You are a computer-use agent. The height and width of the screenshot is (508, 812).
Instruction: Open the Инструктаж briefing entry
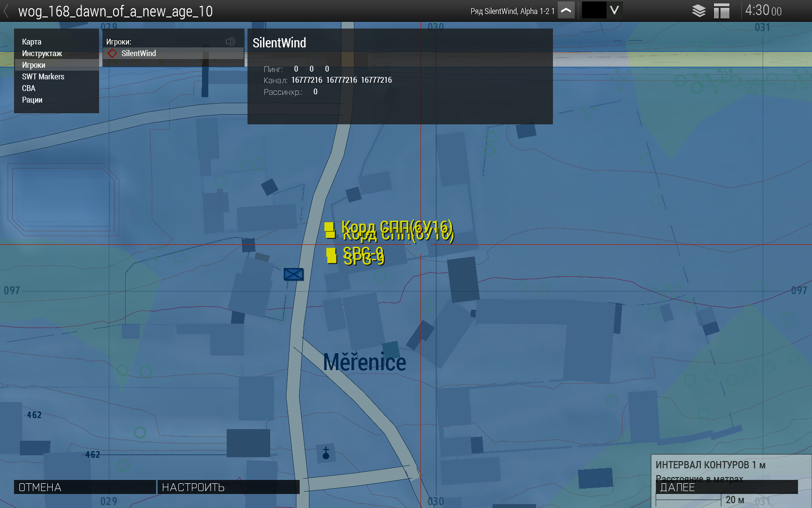[42, 53]
